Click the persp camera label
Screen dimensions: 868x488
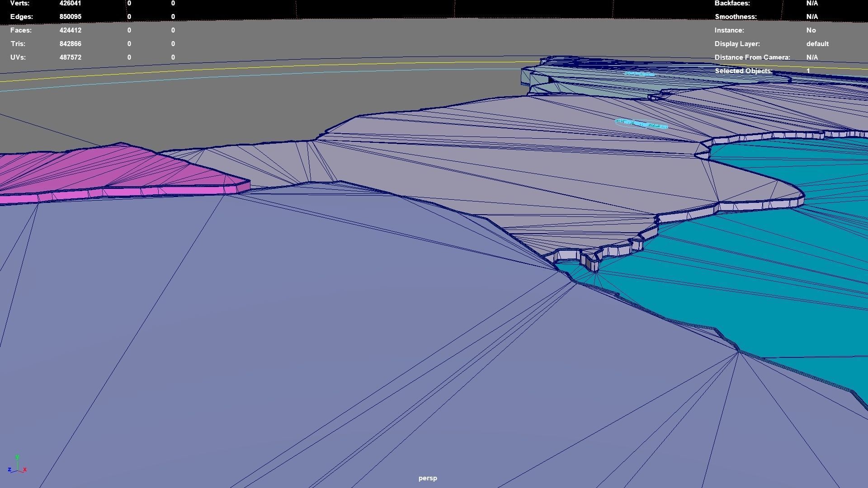427,478
